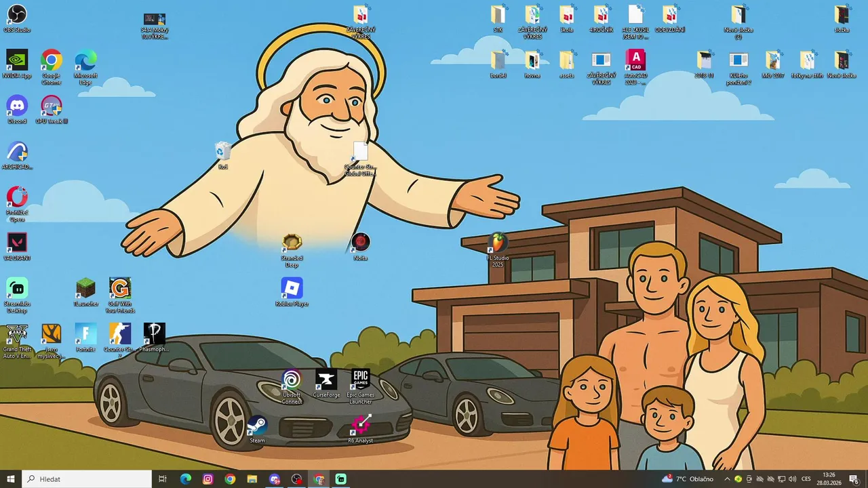This screenshot has width=868, height=488.
Task: Select the 'hovna' folder icon
Action: 532,64
